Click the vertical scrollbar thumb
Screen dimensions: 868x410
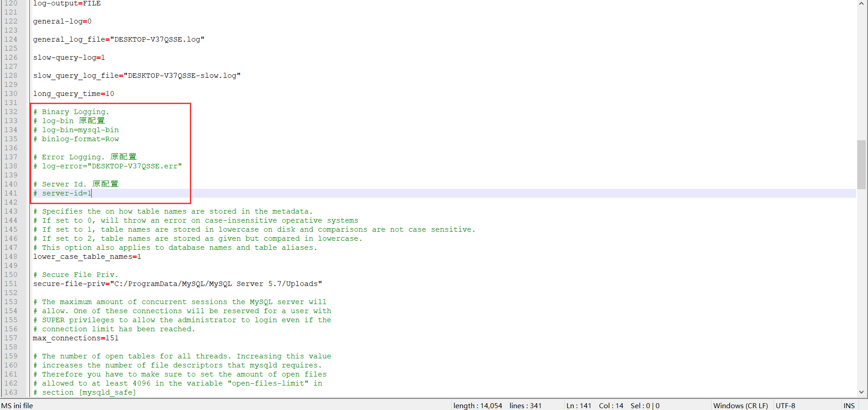pyautogui.click(x=861, y=164)
